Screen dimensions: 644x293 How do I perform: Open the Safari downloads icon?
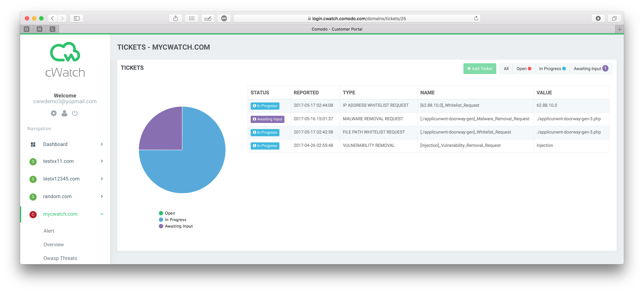pyautogui.click(x=598, y=19)
